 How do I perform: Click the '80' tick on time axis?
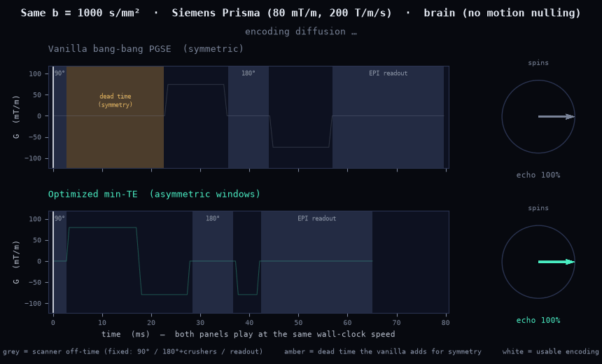[445, 323]
